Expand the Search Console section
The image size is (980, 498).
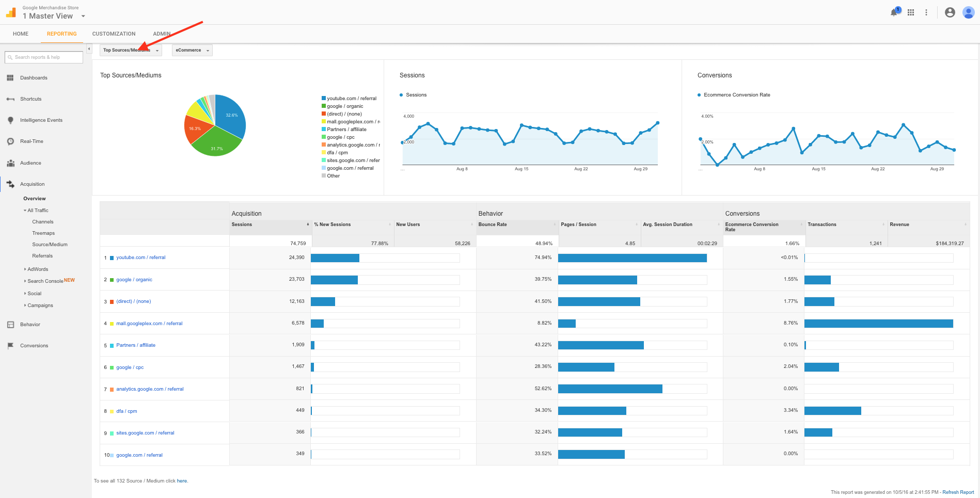coord(45,281)
